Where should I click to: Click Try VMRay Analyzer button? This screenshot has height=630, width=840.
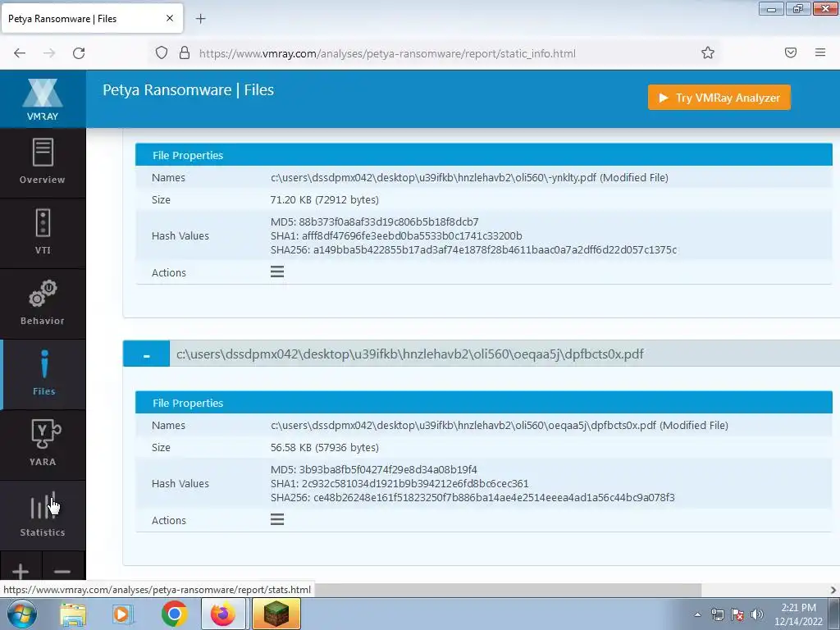[719, 98]
